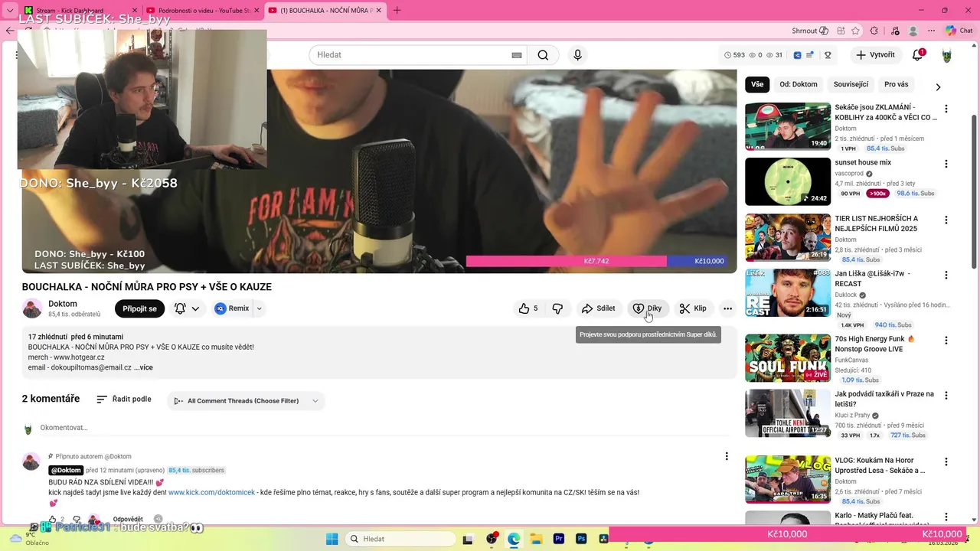980x551 pixels.
Task: Open the Doktom channel name under video
Action: [x=63, y=304]
